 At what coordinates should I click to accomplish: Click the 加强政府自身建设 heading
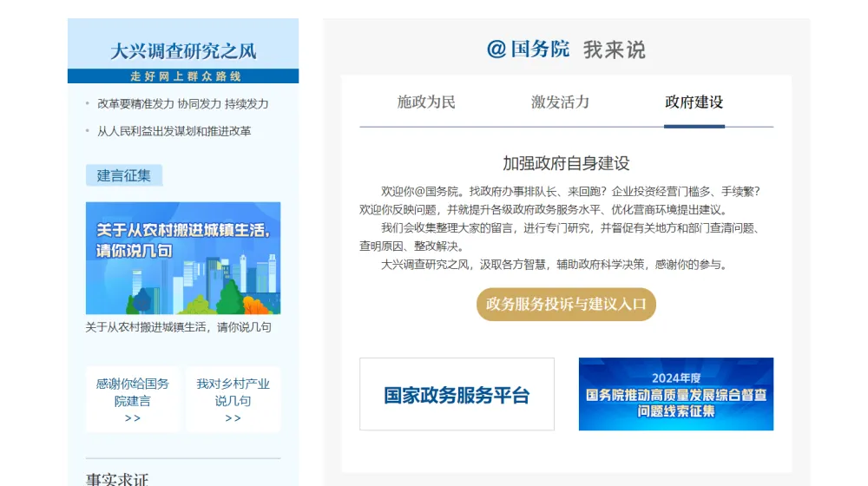tap(566, 163)
